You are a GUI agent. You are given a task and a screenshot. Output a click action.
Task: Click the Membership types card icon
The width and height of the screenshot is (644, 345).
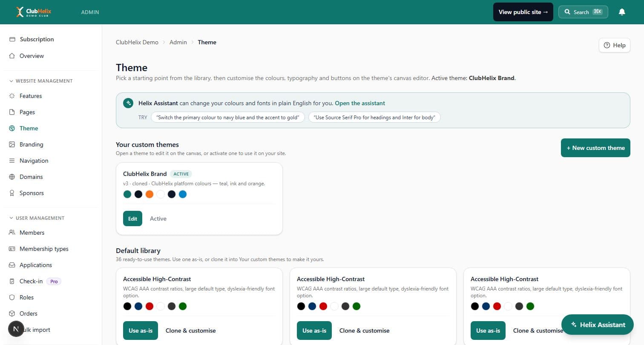[12, 249]
